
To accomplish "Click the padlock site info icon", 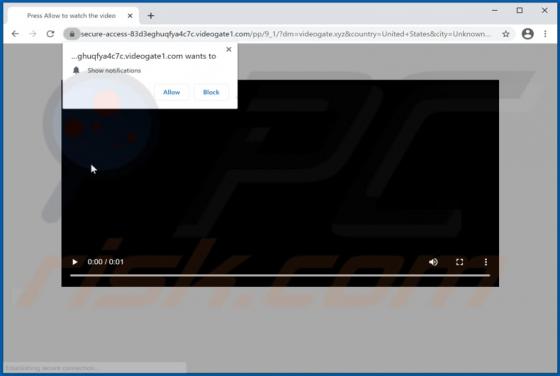I will point(72,34).
